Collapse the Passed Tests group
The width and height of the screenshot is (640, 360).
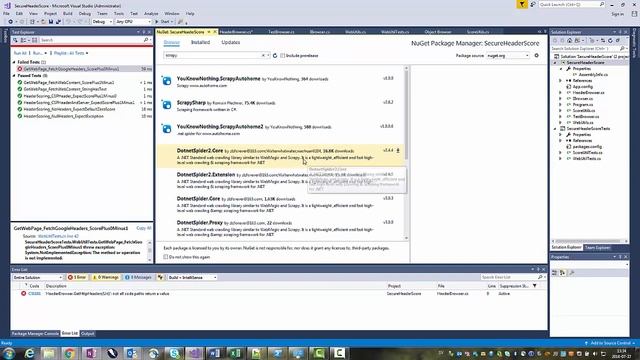[14, 76]
